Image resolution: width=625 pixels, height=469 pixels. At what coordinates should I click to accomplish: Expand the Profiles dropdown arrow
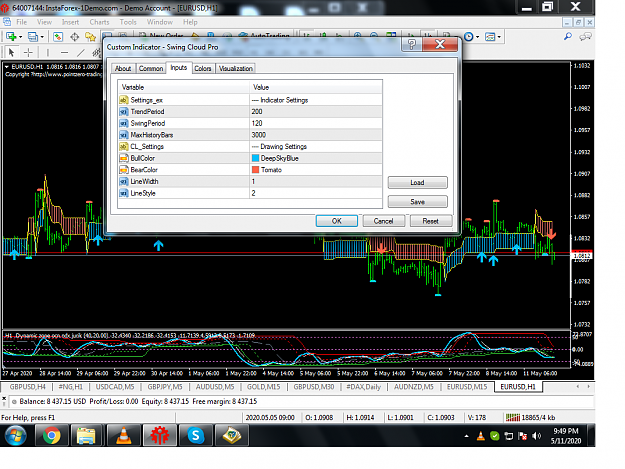(42, 37)
